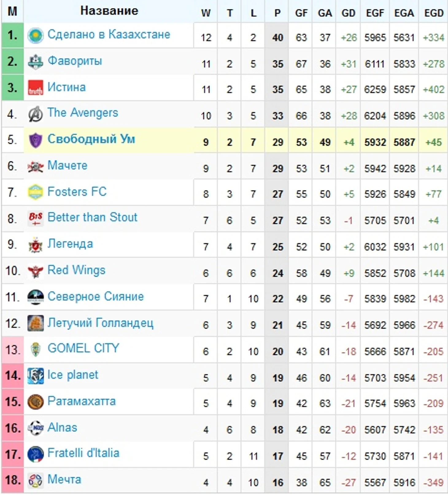Screen dimensions: 448x495
Task: Open the Летучий Голландец team link
Action: (100, 323)
